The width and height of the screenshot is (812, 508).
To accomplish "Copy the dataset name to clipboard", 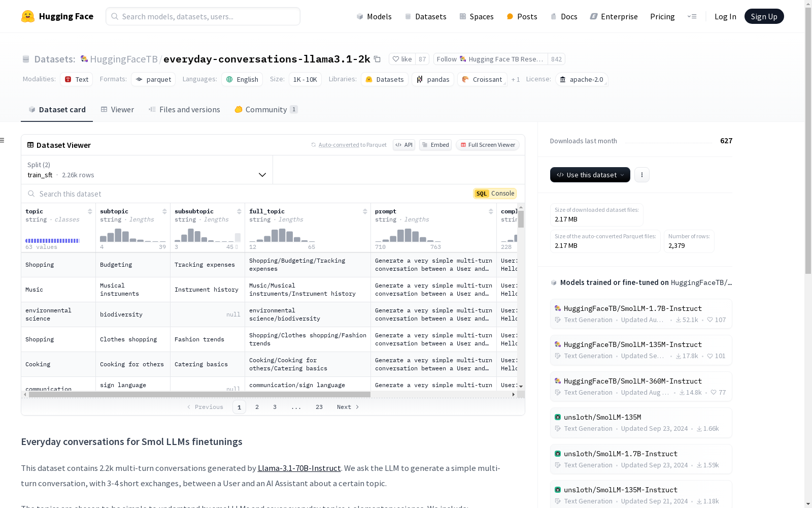I will pos(377,59).
